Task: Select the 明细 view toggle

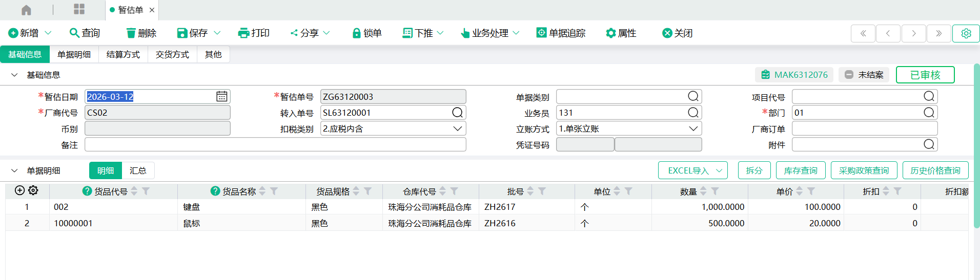Action: click(x=106, y=170)
